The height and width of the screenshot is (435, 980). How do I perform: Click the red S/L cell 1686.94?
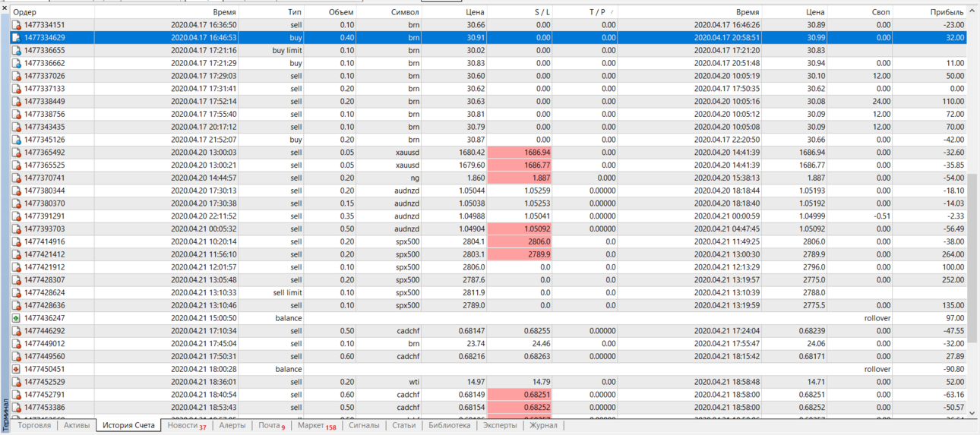coord(520,153)
